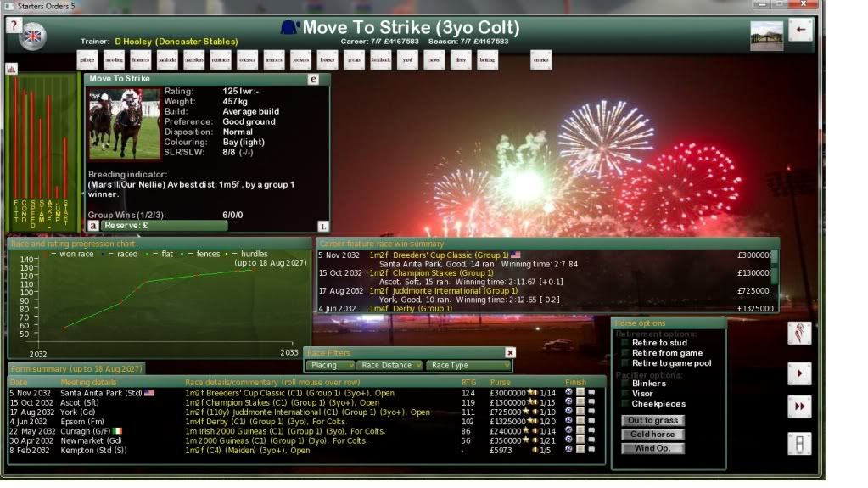Open the Race Type filter dropdown
The image size is (868, 488).
[468, 365]
